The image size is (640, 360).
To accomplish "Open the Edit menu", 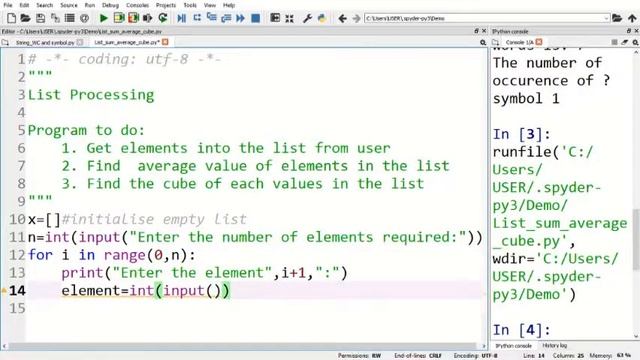I will point(24,5).
